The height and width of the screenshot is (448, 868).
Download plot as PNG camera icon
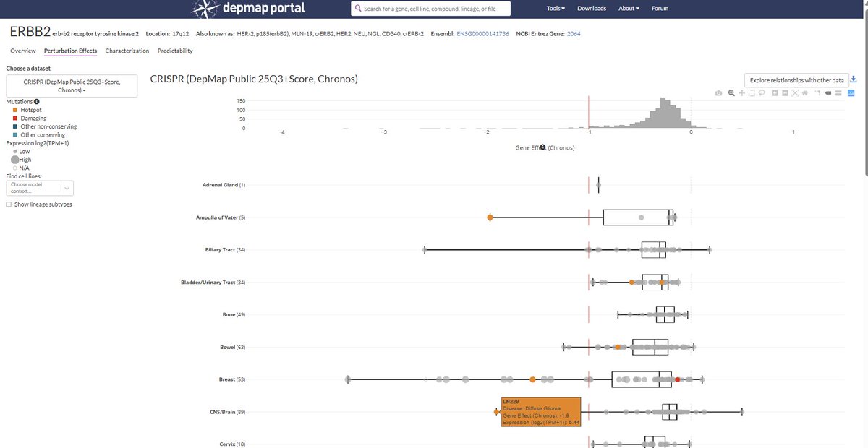click(718, 93)
